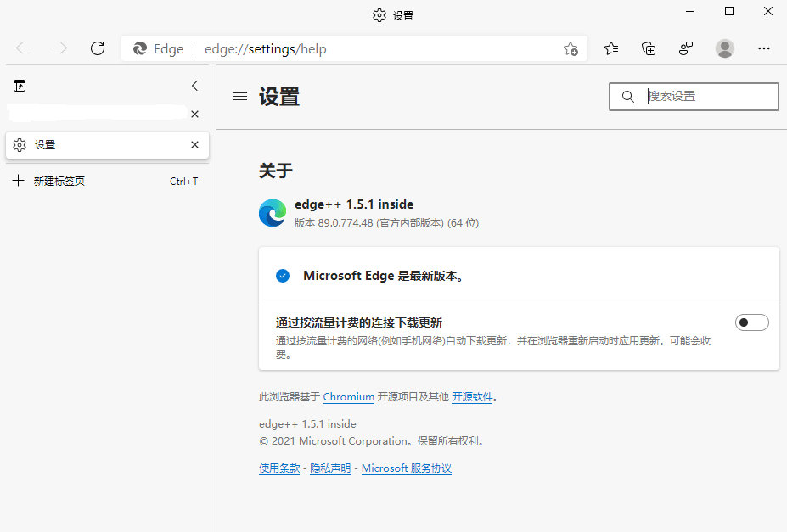Click the gear icon on 设置 tab
Screen dimensions: 787x532
tap(20, 145)
